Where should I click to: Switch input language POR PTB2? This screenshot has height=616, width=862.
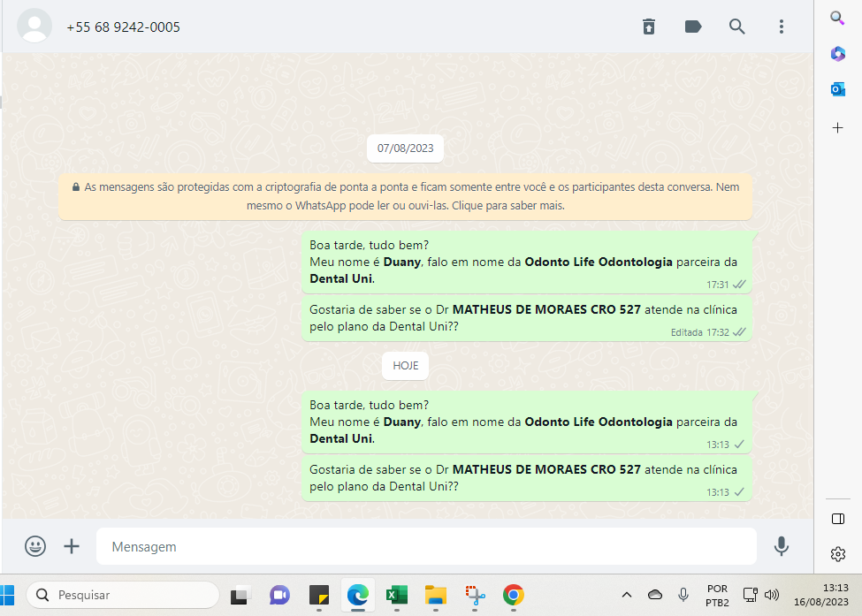click(x=717, y=595)
